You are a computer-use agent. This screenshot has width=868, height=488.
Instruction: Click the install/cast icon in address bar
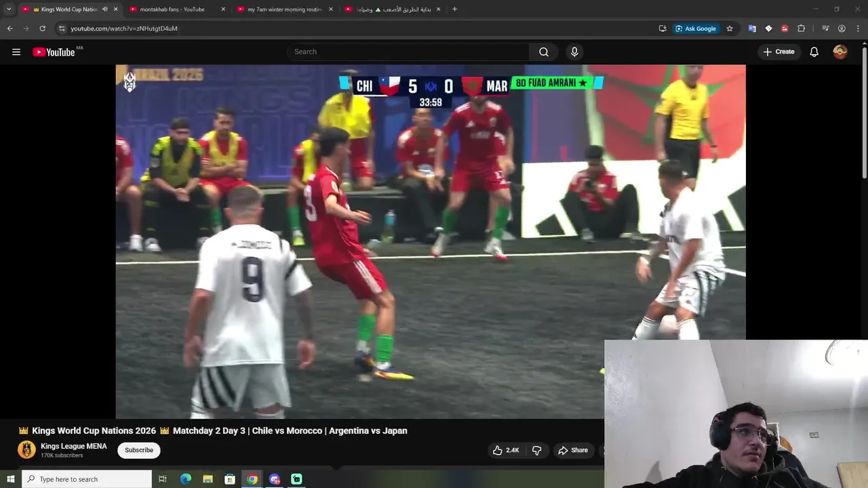point(663,28)
